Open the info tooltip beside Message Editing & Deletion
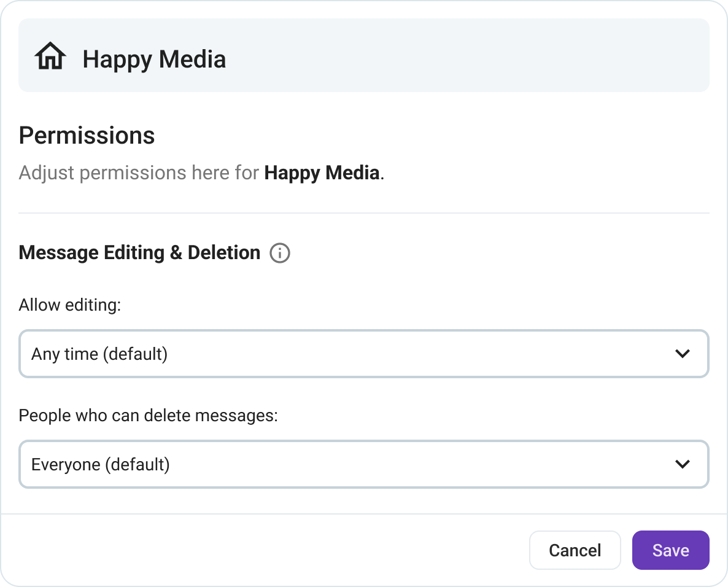The width and height of the screenshot is (728, 587). coord(280,253)
